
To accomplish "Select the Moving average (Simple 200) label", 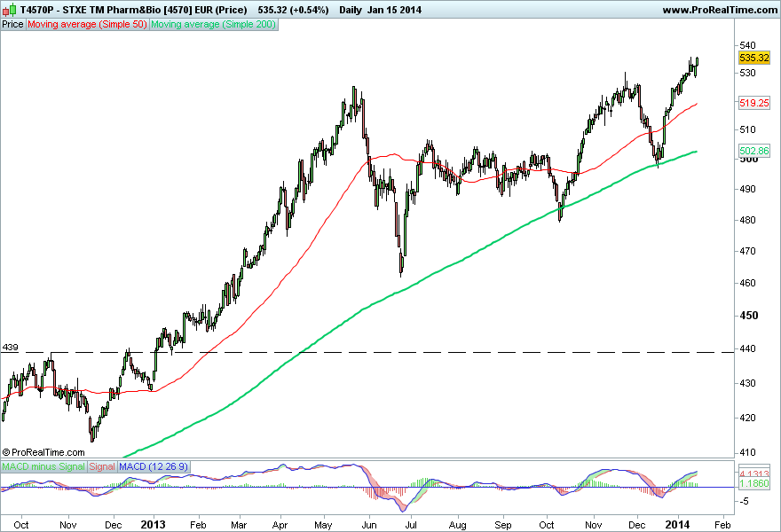I will (213, 25).
